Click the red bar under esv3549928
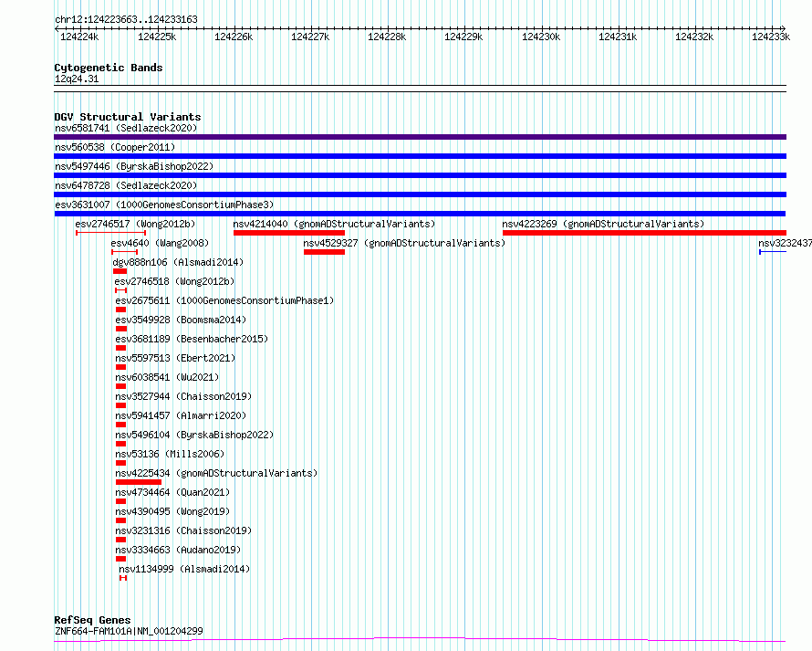The image size is (812, 651). 121,329
